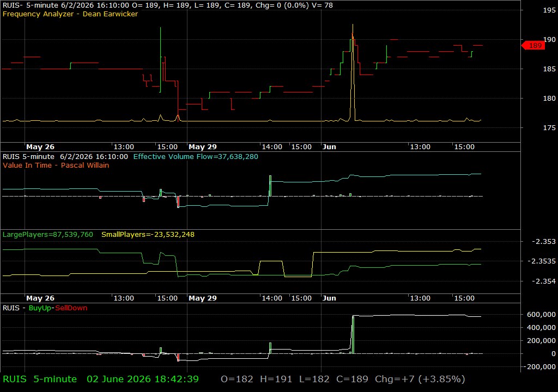Click the red 189 price marker
558x392 pixels.
point(533,46)
